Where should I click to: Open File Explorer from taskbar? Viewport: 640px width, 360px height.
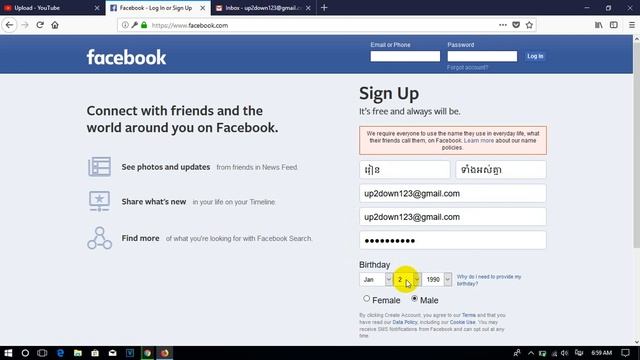click(78, 353)
